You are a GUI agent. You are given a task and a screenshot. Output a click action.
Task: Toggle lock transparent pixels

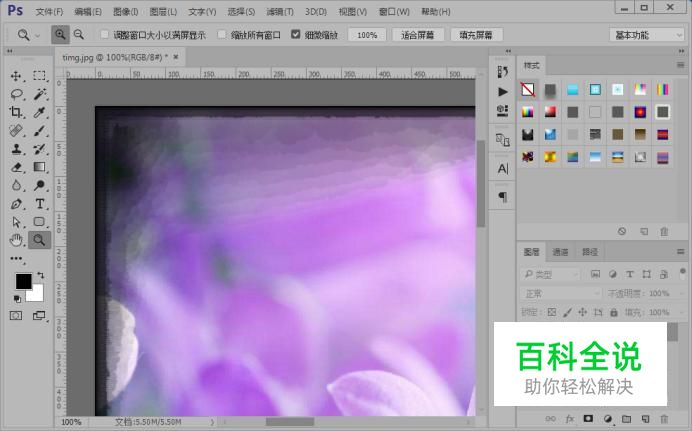(552, 312)
